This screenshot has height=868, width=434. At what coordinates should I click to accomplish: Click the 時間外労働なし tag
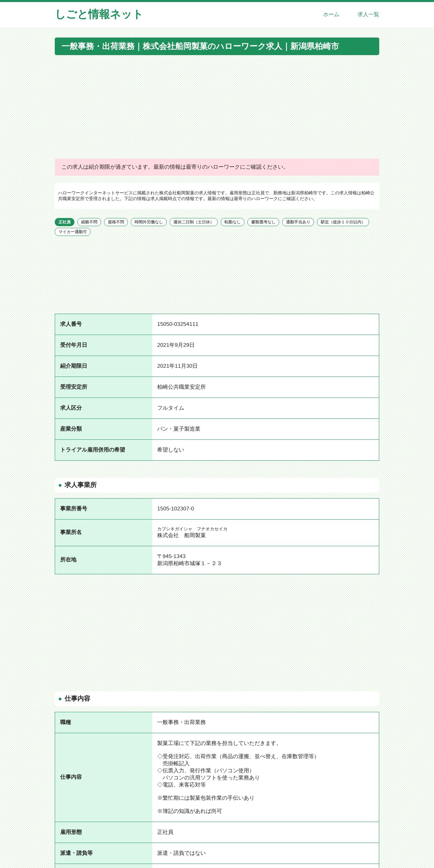[149, 222]
